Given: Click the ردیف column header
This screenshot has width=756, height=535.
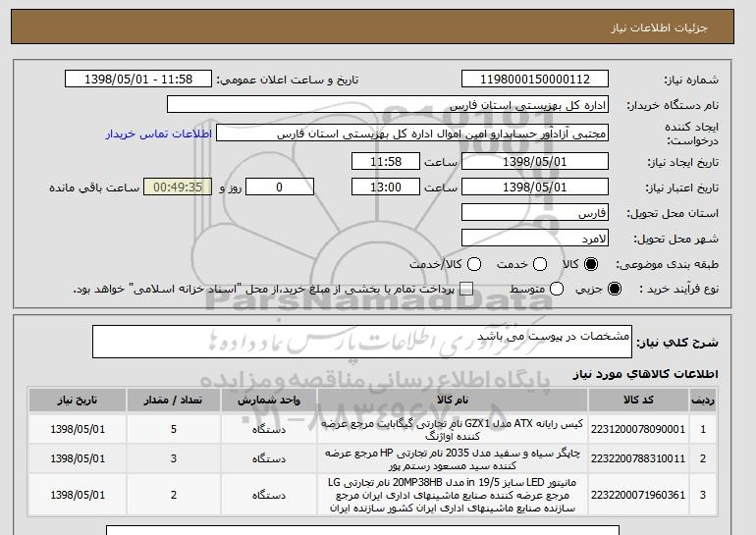Looking at the screenshot, I should tap(703, 401).
